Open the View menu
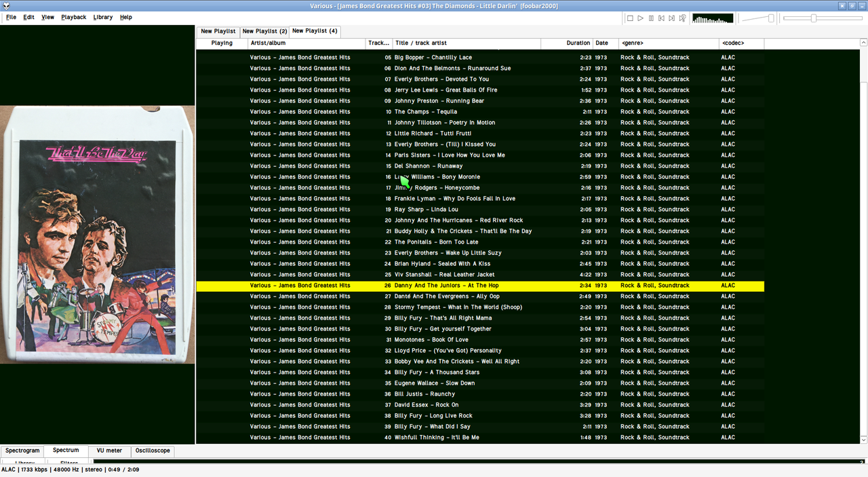This screenshot has width=868, height=477. pyautogui.click(x=47, y=17)
